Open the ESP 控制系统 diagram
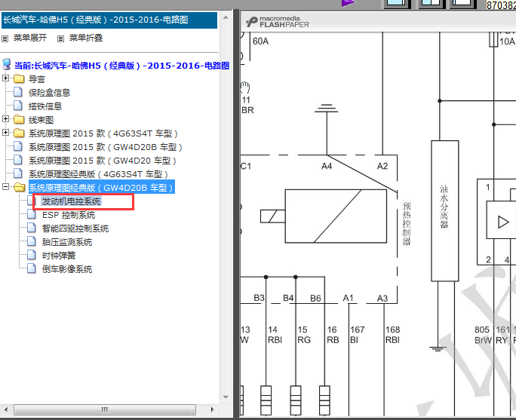 [x=69, y=215]
